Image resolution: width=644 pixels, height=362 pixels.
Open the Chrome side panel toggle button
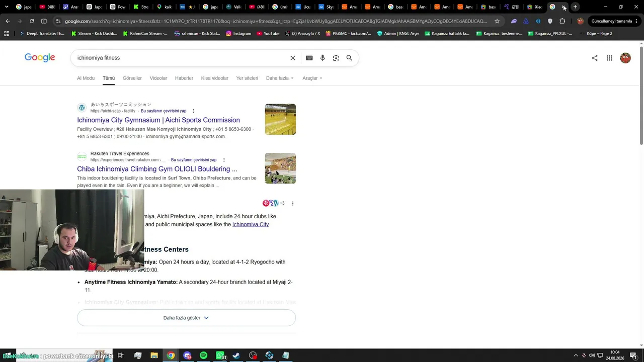44,21
